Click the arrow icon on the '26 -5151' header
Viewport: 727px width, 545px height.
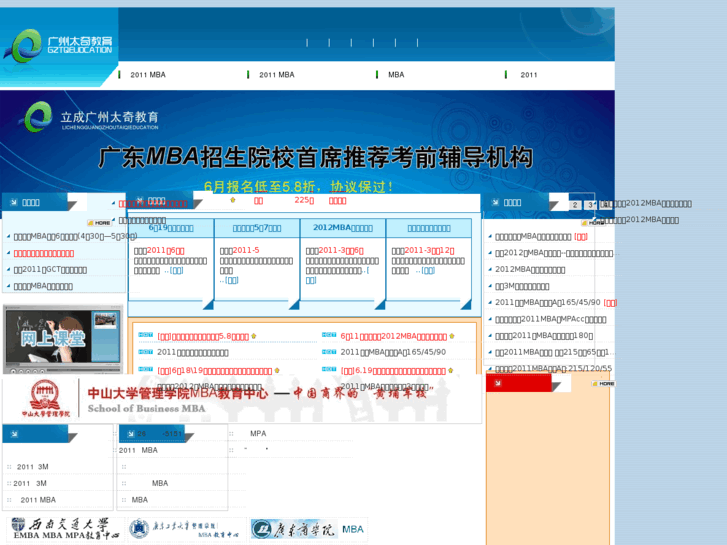131,434
